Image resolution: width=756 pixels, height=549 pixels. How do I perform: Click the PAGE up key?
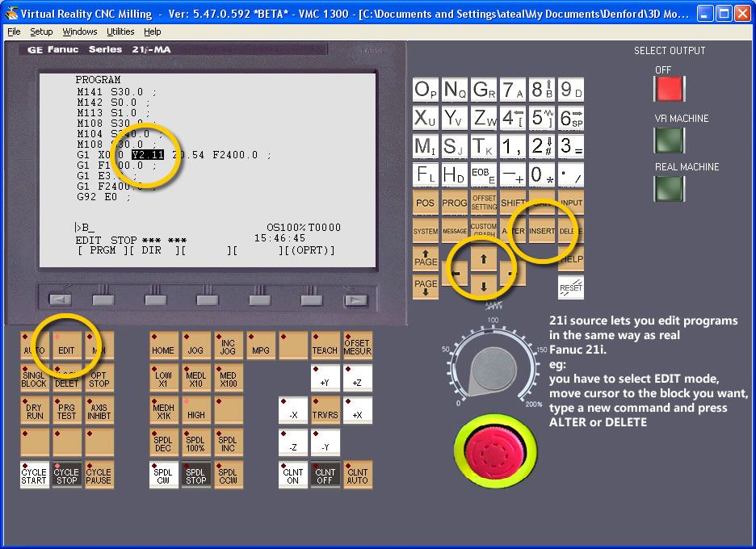pos(425,259)
